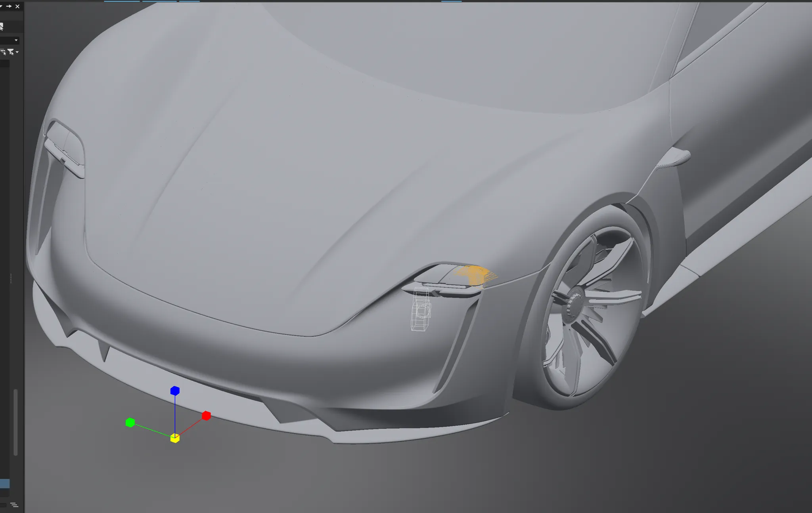Click the list-select icon beside the funnel

[x=3, y=51]
